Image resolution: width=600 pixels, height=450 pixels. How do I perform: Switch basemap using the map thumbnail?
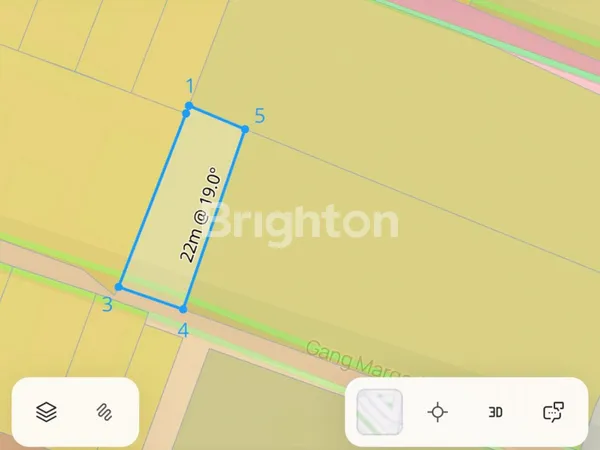[x=380, y=412]
